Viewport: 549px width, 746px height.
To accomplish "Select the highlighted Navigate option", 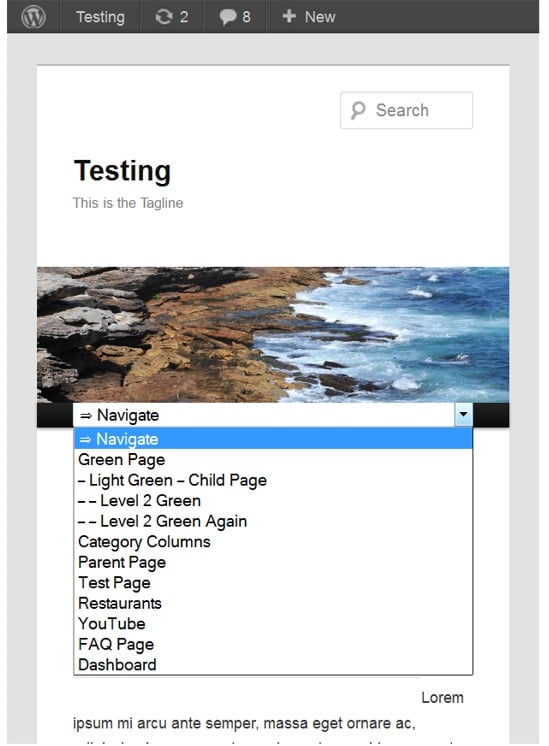I will pyautogui.click(x=273, y=439).
